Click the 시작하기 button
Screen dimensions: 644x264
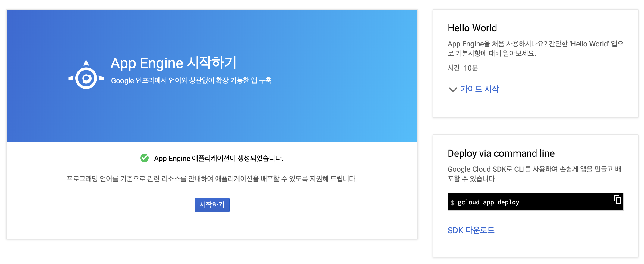(212, 205)
